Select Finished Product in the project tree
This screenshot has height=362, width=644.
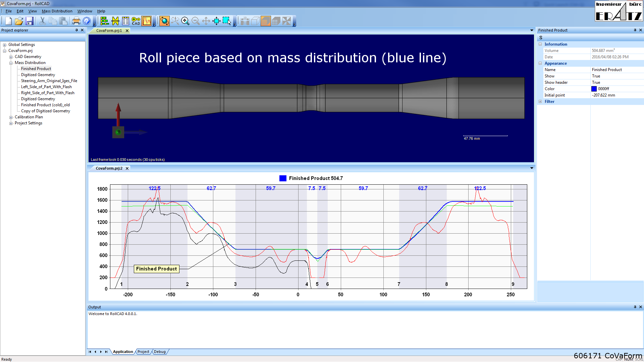coord(36,69)
